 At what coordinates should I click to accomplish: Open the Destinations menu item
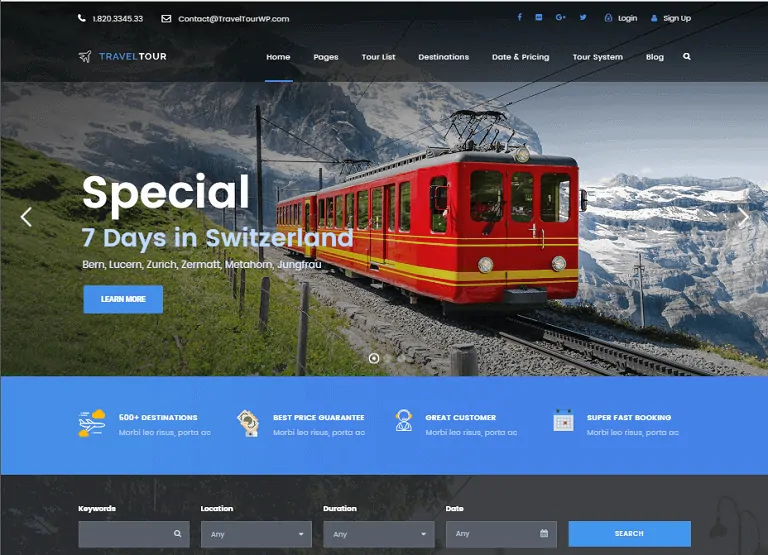443,57
